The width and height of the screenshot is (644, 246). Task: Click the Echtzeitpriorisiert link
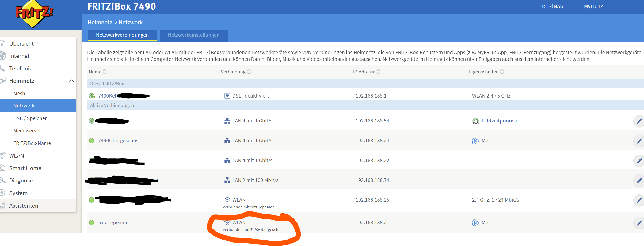click(502, 121)
